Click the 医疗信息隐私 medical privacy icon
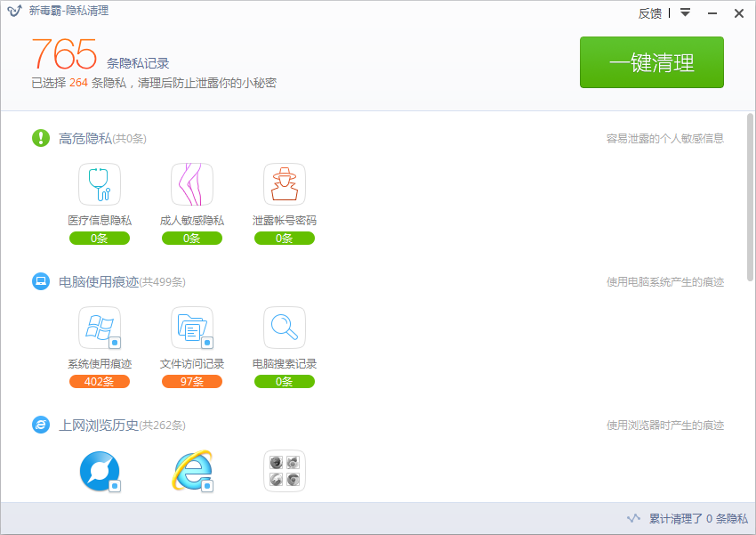This screenshot has width=756, height=535. tap(100, 183)
